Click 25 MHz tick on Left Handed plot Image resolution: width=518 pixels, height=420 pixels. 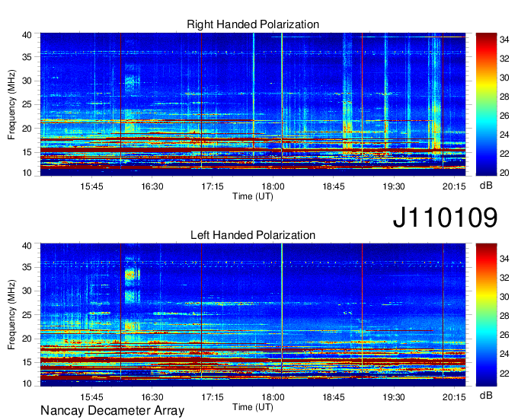[27, 316]
